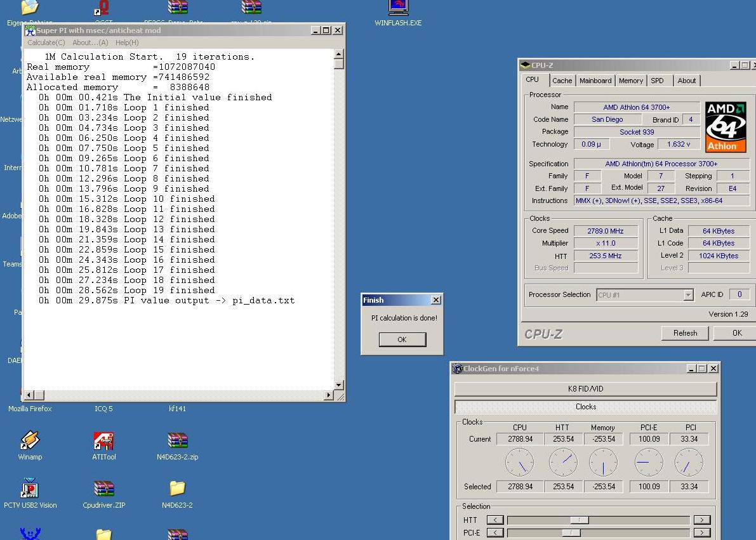Open the Winamp desktop icon
The width and height of the screenshot is (756, 540).
(29, 442)
